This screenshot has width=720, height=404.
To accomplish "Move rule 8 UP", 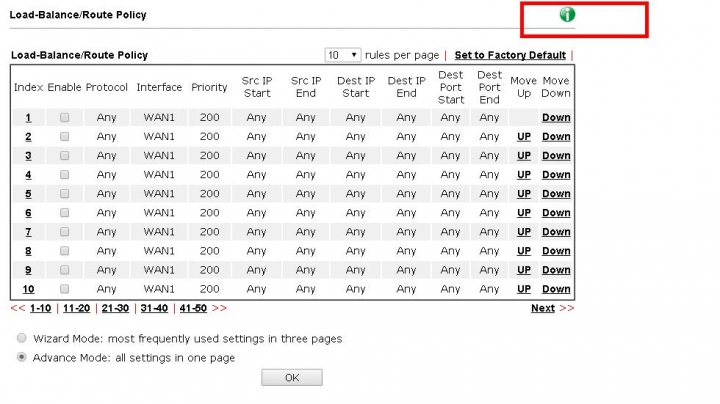I will 524,251.
